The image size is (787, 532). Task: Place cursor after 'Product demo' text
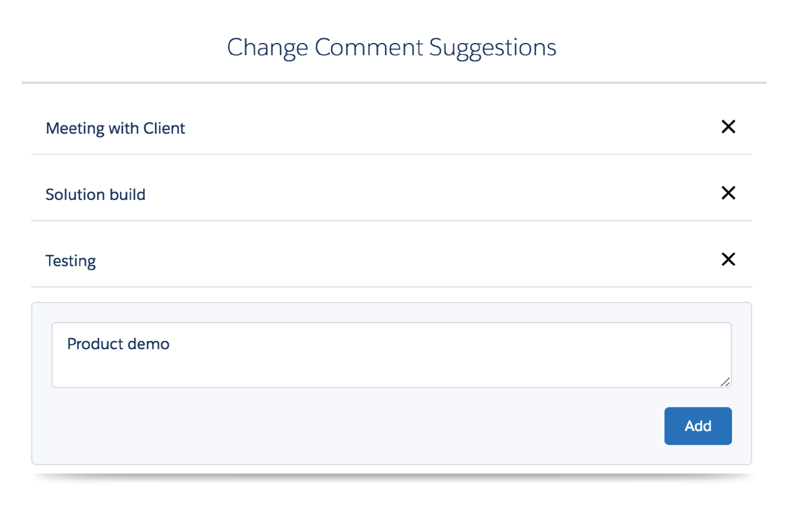pyautogui.click(x=170, y=344)
